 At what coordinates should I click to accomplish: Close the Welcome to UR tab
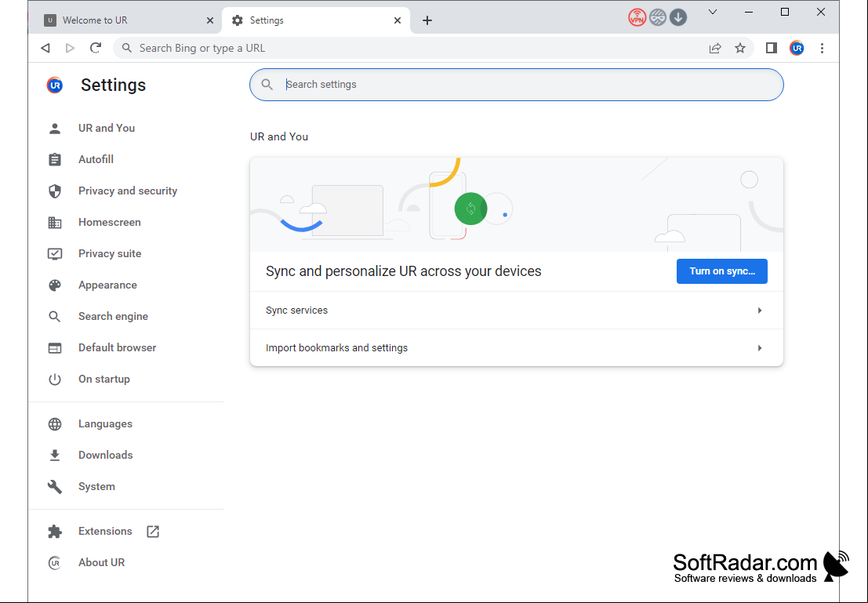[210, 20]
